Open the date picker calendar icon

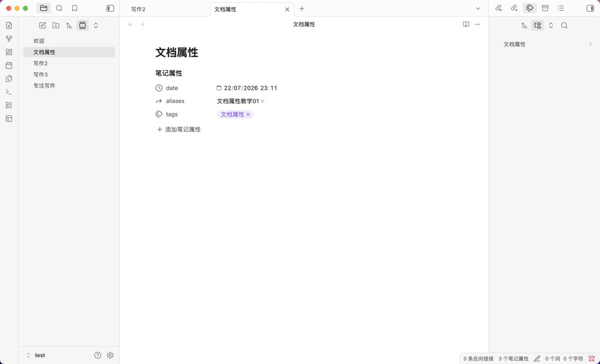tap(219, 88)
